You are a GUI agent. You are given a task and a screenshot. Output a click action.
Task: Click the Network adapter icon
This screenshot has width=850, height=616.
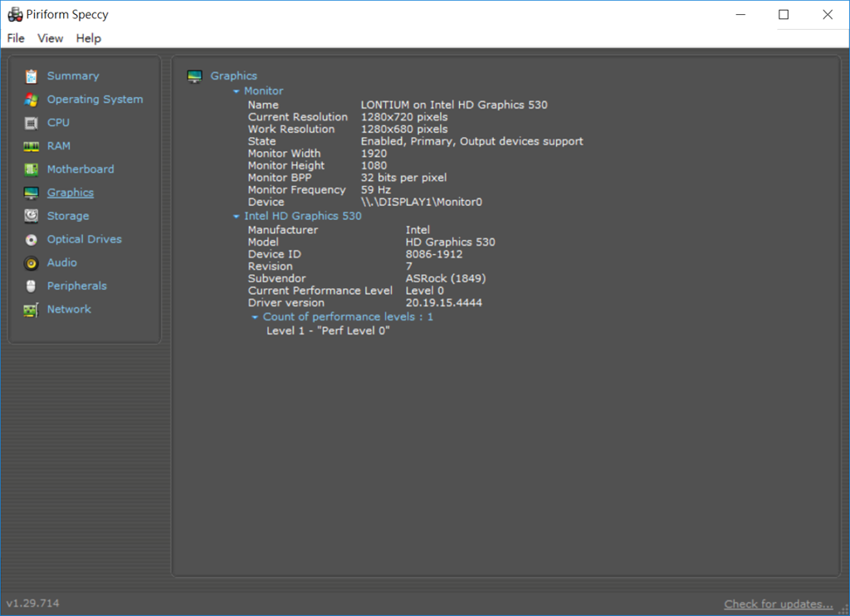[32, 310]
